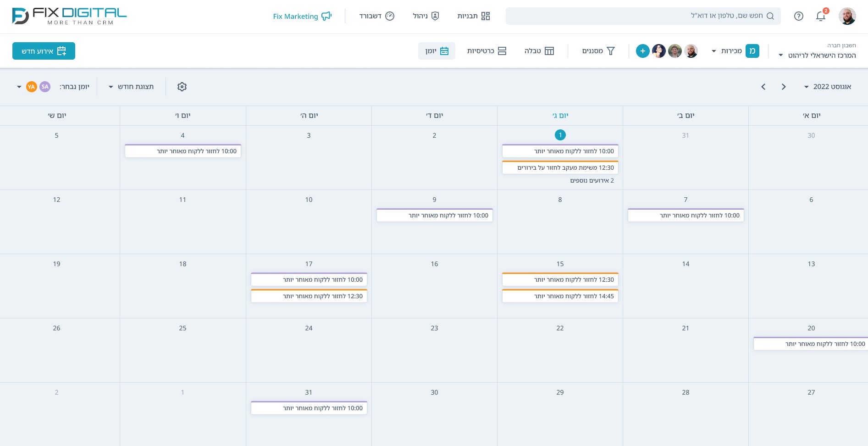Open the 10:00 event on day 7
Image resolution: width=868 pixels, height=446 pixels.
686,215
